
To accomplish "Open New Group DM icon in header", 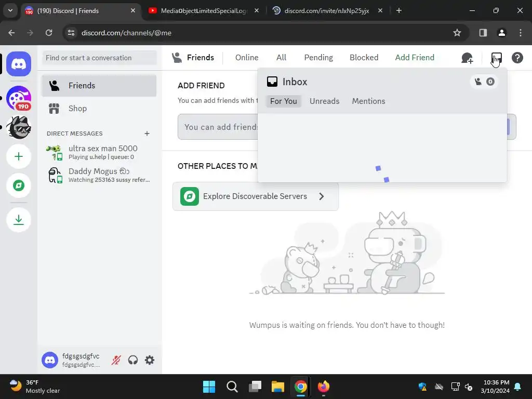I will click(467, 58).
